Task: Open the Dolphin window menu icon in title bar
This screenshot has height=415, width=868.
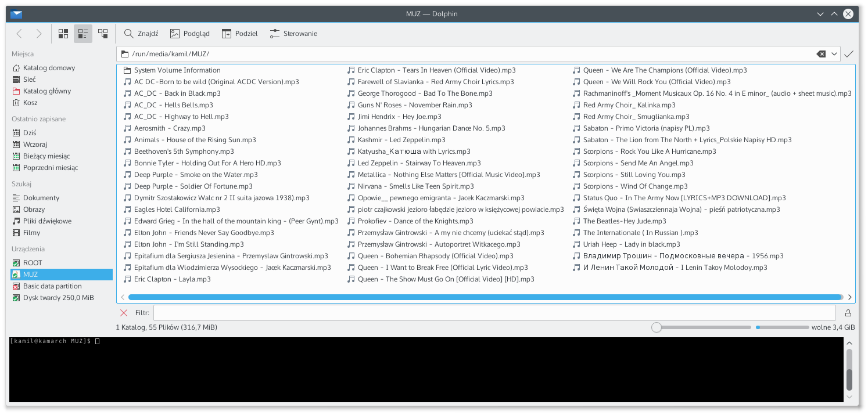Action: tap(16, 14)
